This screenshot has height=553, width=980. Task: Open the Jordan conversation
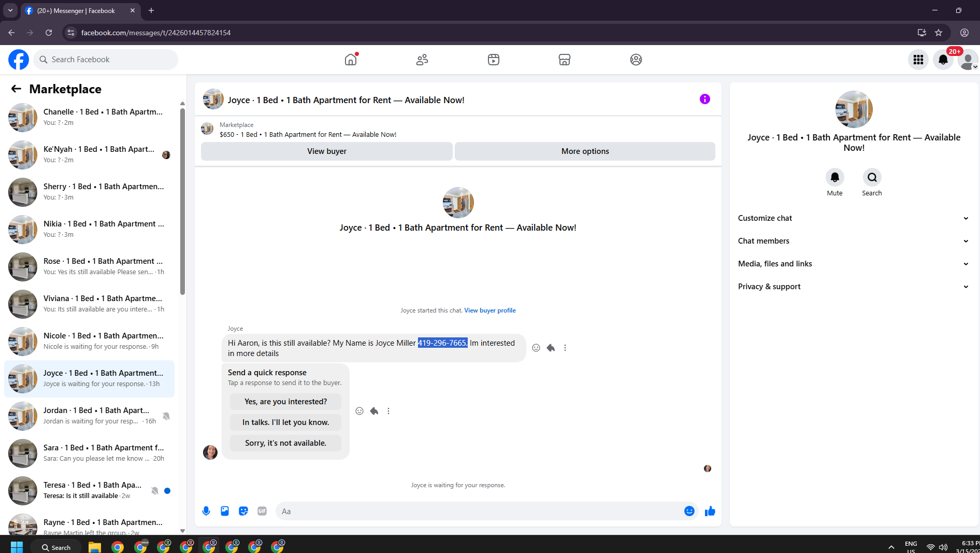89,416
